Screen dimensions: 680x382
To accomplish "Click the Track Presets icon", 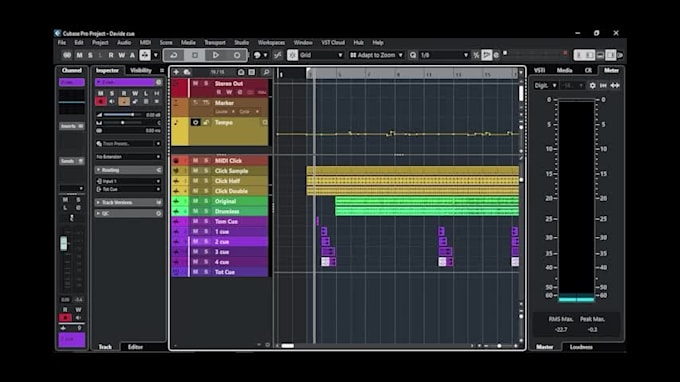I will pyautogui.click(x=99, y=144).
